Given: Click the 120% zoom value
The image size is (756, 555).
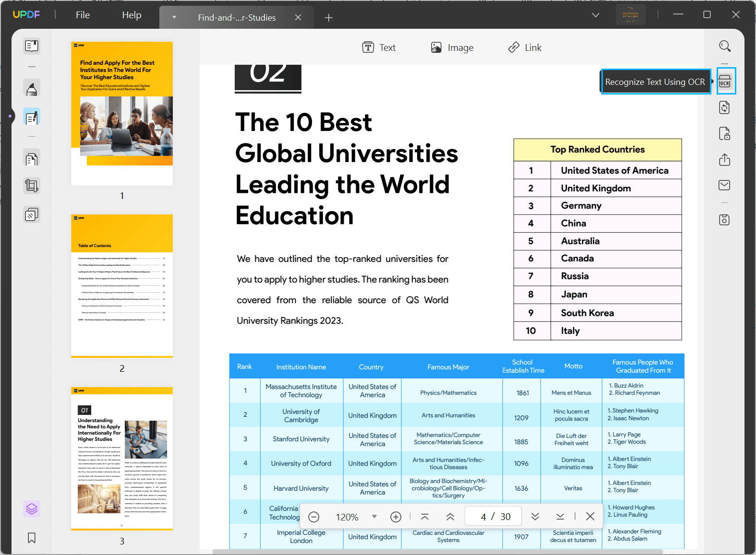Looking at the screenshot, I should (347, 517).
